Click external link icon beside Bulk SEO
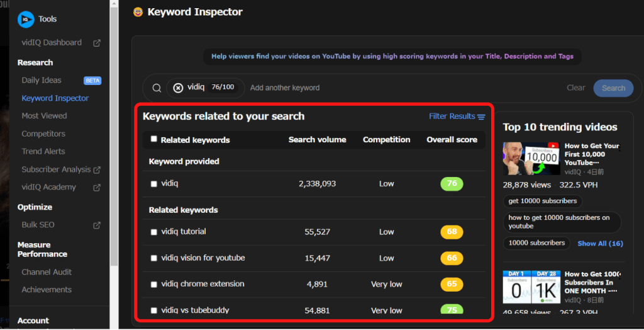The width and height of the screenshot is (644, 330). click(97, 225)
